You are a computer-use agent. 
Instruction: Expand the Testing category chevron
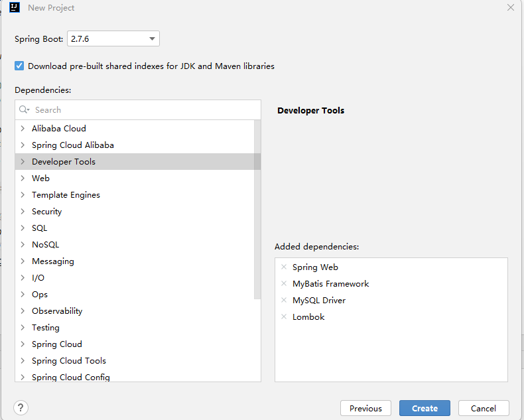(23, 327)
